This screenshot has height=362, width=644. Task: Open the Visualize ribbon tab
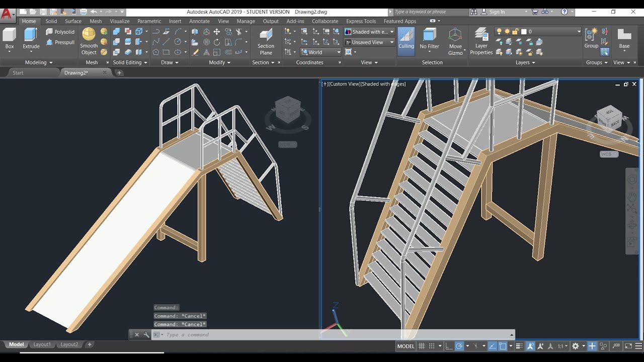(x=120, y=21)
